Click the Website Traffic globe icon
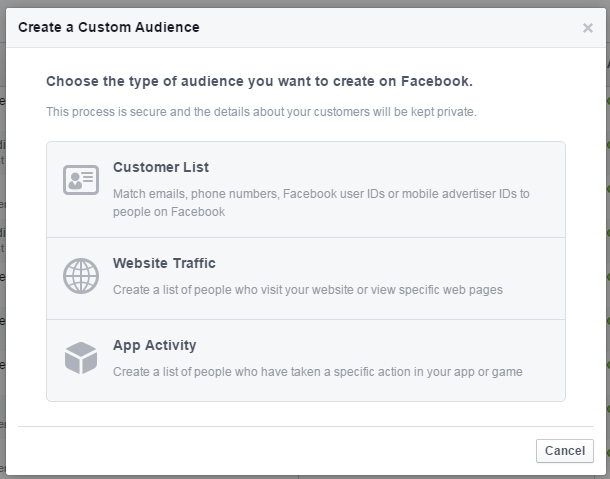 point(80,275)
